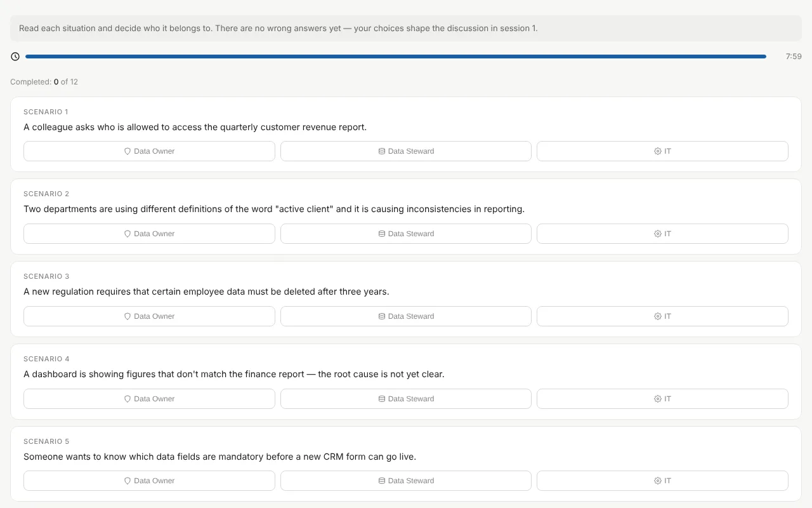Assign Scenario 1 to IT

(x=662, y=151)
